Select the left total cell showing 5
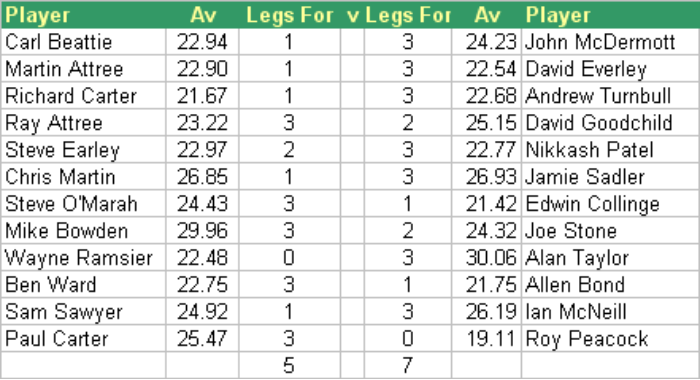Screen dimensions: 700x380 pos(290,366)
